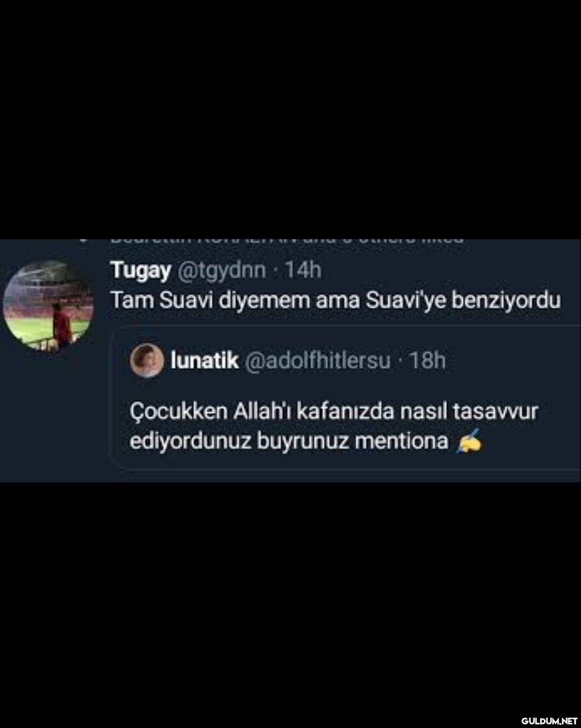The height and width of the screenshot is (728, 581).
Task: Click the GULDUM.NET watermark logo
Action: 549,721
